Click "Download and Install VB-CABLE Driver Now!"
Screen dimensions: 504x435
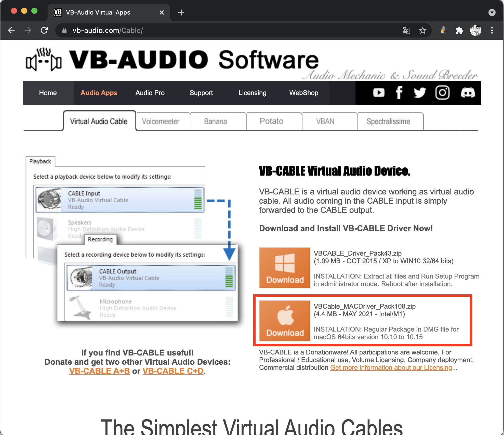pos(346,228)
